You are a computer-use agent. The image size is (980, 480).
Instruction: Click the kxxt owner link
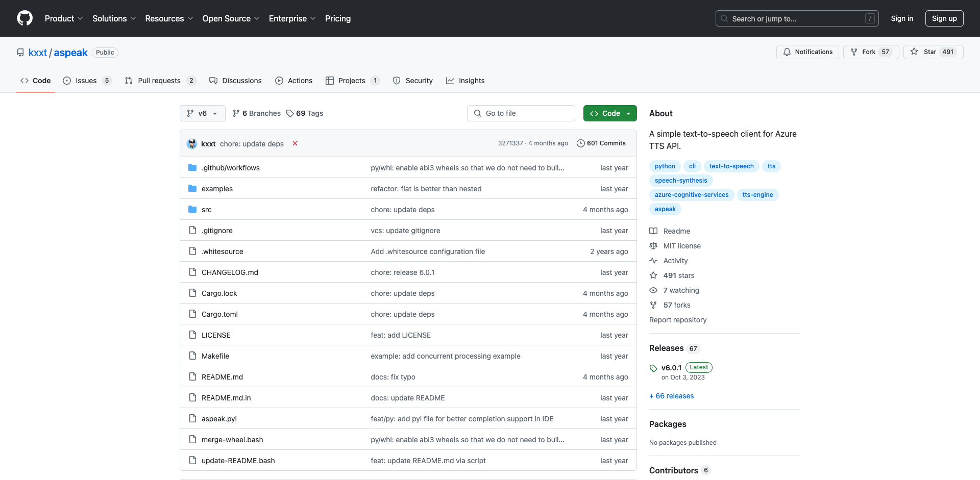(x=38, y=53)
